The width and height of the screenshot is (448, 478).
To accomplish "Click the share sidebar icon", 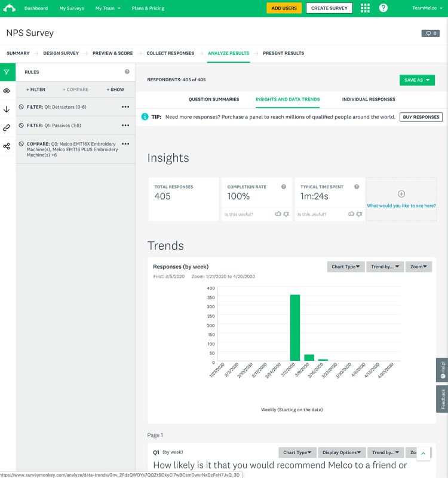I will click(x=7, y=146).
